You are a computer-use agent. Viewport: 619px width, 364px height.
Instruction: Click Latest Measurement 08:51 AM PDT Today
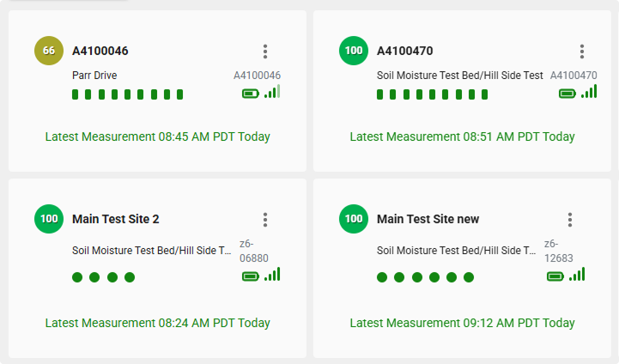tap(462, 136)
